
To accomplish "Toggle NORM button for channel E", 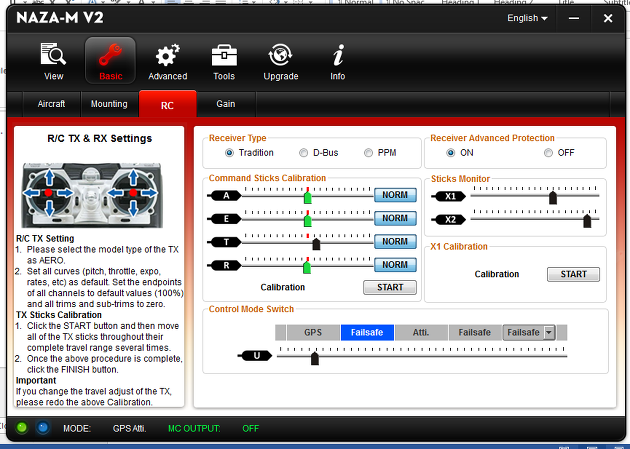I will [395, 218].
